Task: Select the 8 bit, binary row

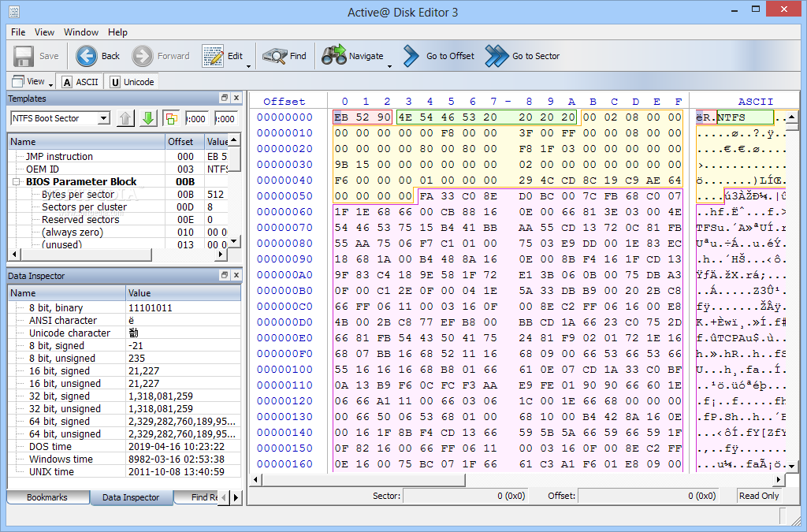Action: pos(125,307)
